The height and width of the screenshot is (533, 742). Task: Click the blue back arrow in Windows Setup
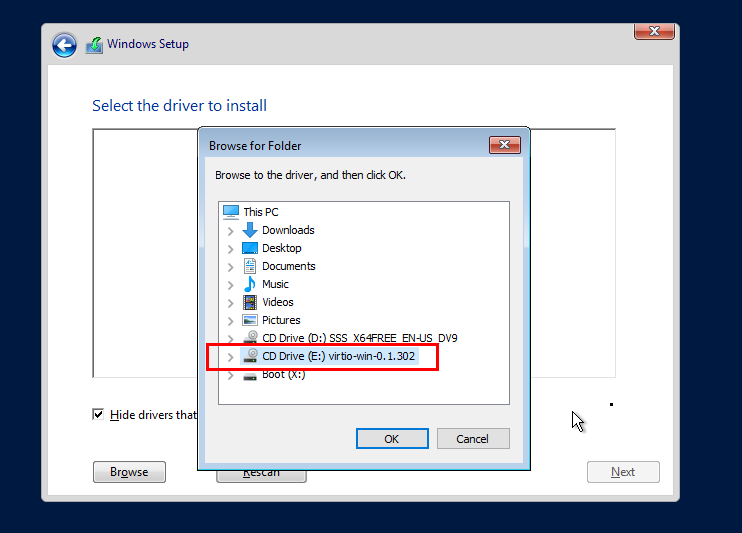pos(64,45)
